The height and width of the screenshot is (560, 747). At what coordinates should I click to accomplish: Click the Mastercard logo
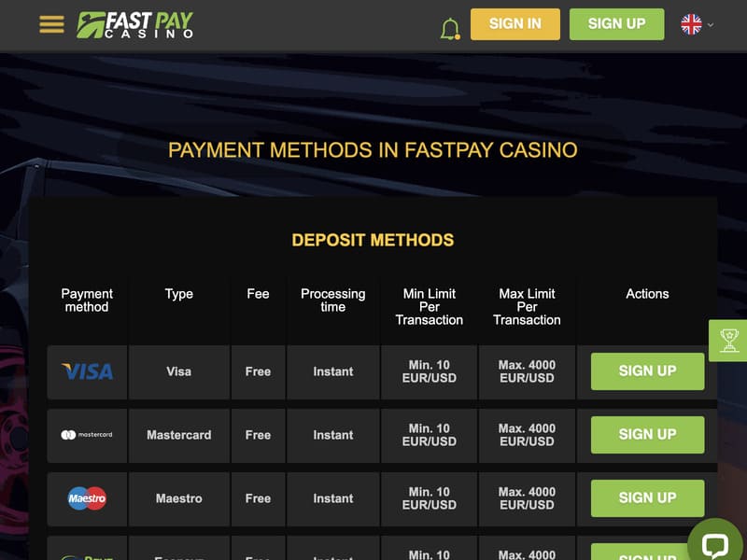(x=87, y=435)
